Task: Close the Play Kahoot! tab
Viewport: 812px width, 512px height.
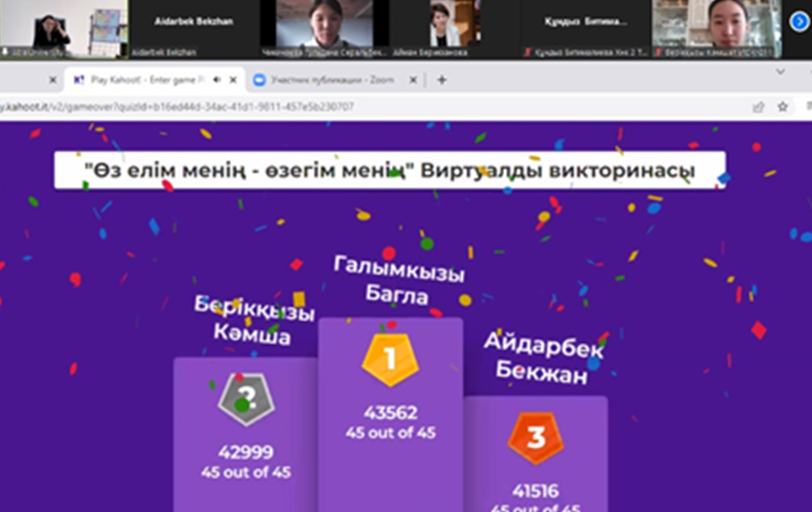Action: pyautogui.click(x=232, y=80)
